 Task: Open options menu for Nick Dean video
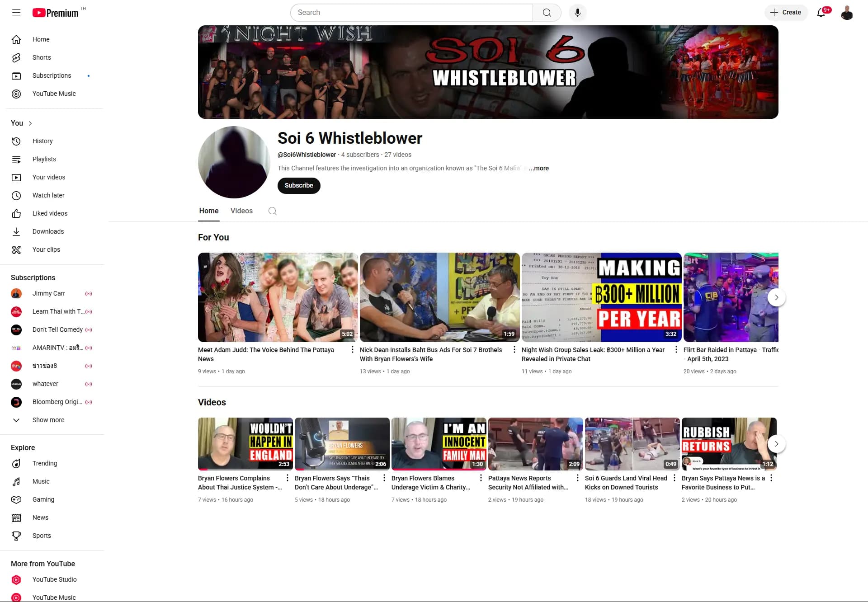coord(514,349)
